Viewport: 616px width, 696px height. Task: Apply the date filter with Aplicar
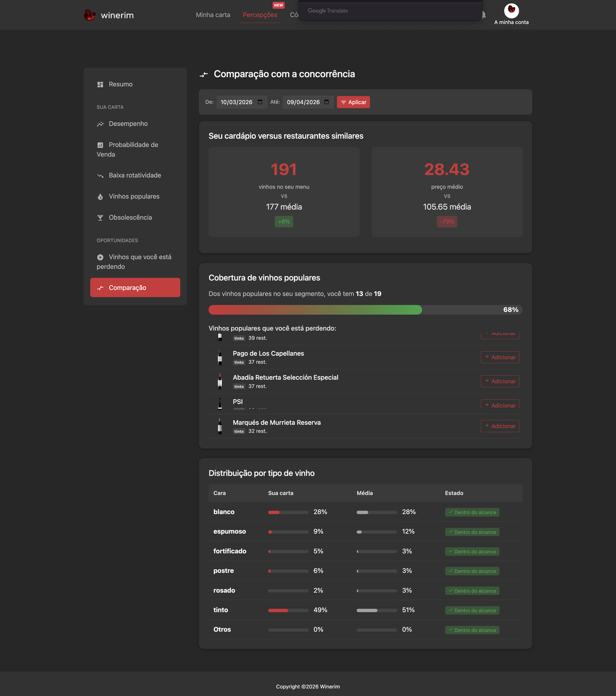[x=353, y=102]
